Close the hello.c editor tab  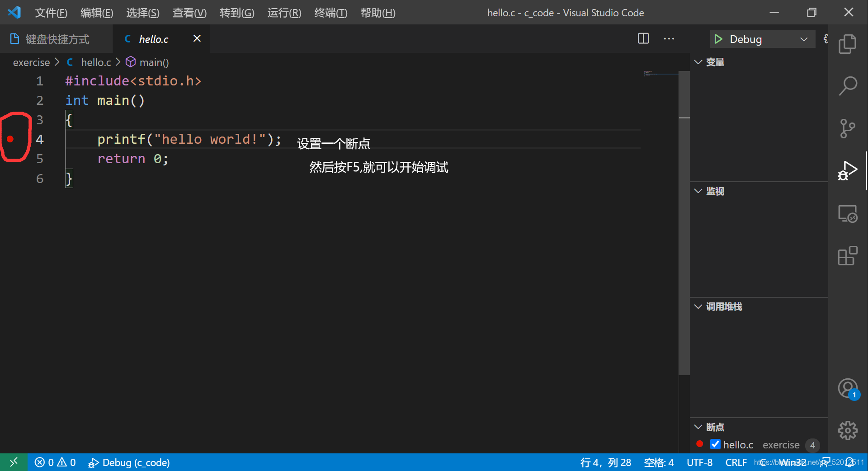[x=197, y=39]
